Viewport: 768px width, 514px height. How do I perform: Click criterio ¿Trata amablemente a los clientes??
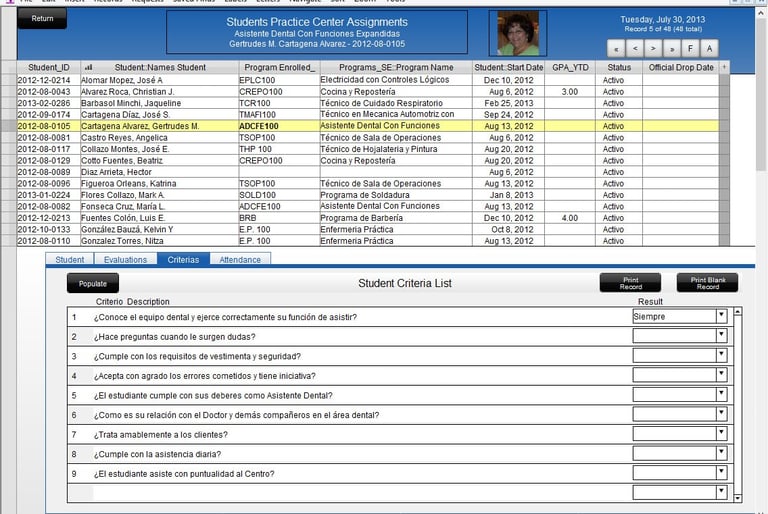point(160,435)
